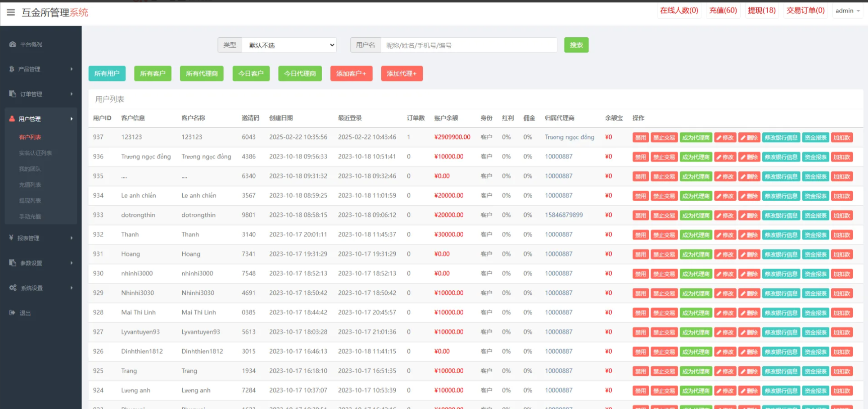Image resolution: width=868 pixels, height=409 pixels.
Task: Click 禁用 to disable user 936
Action: tap(640, 157)
